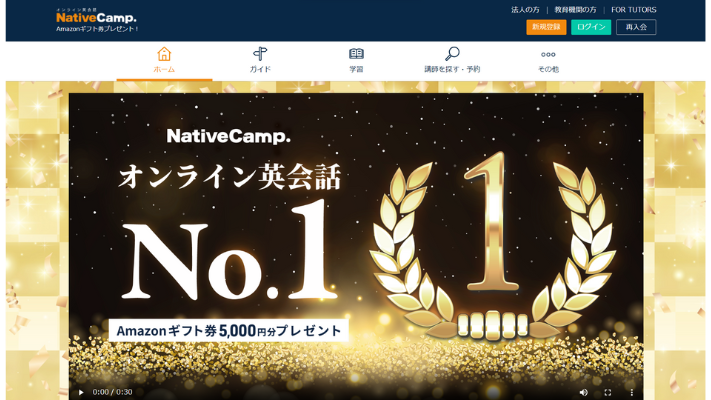Click the 再入会 button

[x=636, y=27]
